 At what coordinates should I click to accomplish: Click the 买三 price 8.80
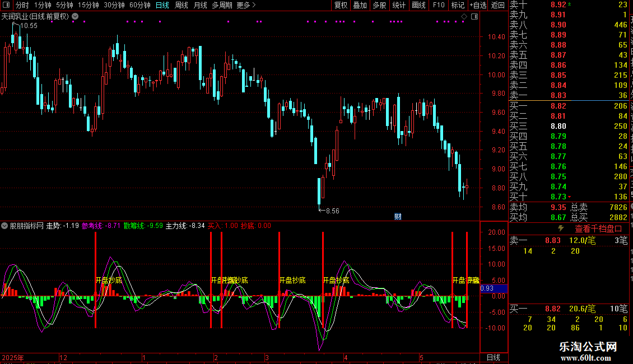[558, 127]
